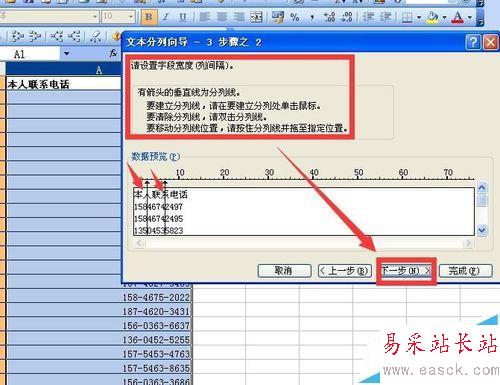
Task: Toggle Underline formatting button
Action: click(x=182, y=17)
